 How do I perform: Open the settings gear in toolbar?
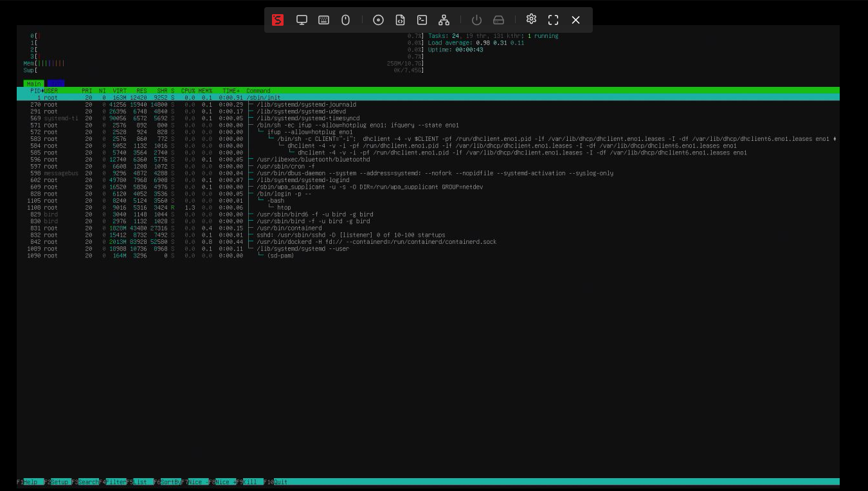point(531,19)
